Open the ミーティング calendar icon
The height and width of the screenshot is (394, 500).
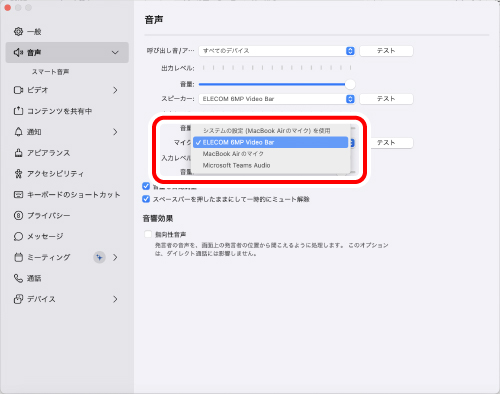[x=18, y=257]
